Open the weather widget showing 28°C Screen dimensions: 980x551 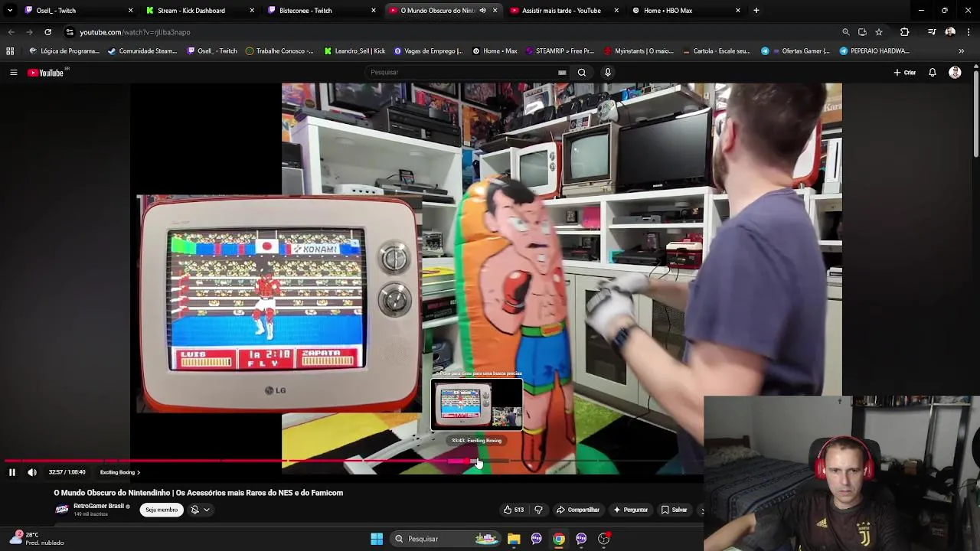pyautogui.click(x=37, y=538)
